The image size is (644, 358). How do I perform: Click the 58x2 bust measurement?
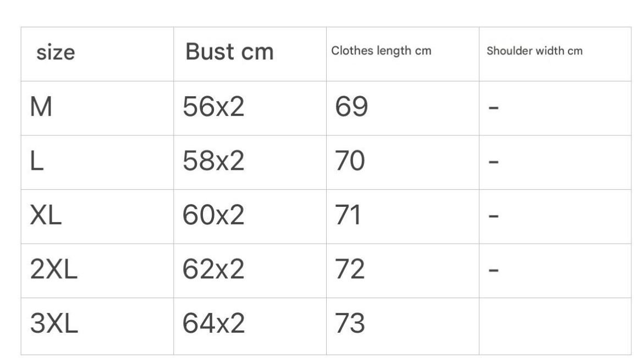pyautogui.click(x=214, y=163)
